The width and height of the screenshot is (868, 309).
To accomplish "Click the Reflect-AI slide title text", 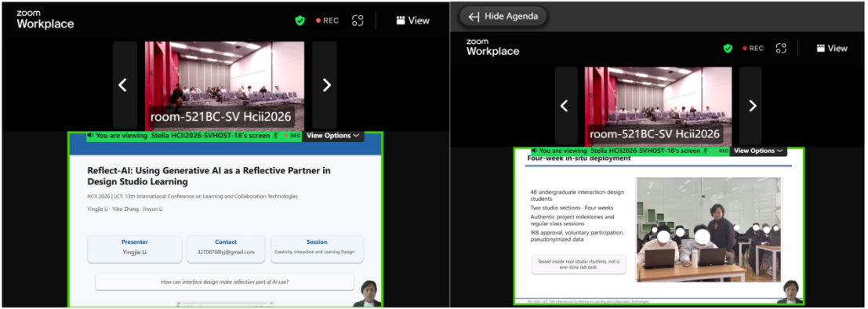I will (x=209, y=176).
